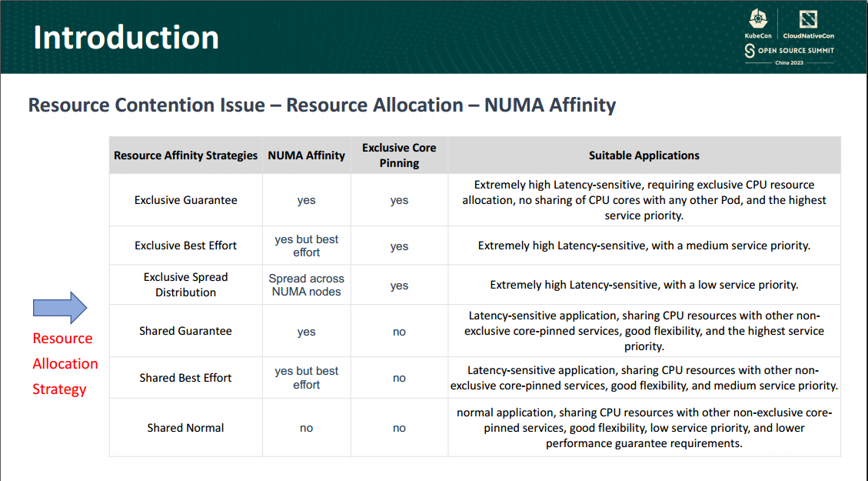Viewport: 868px width, 481px height.
Task: Click the 'yes but best effort' cell for Shared Best Effort
Action: point(306,377)
